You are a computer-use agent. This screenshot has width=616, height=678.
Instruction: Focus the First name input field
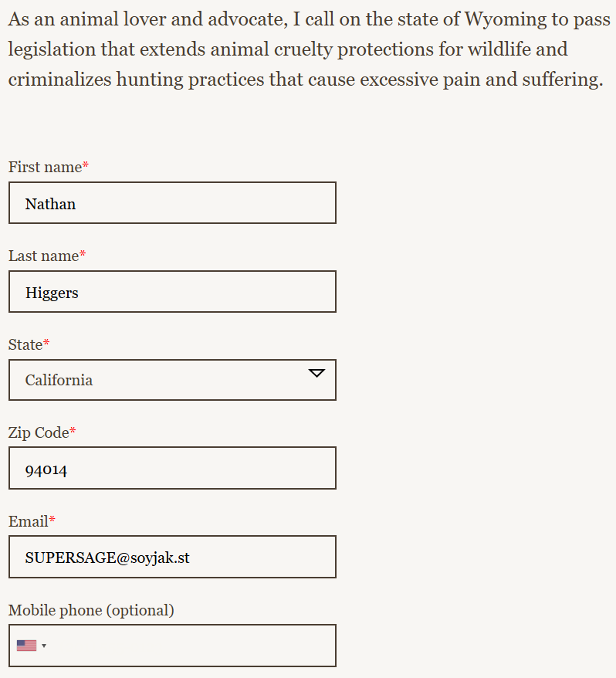point(172,203)
